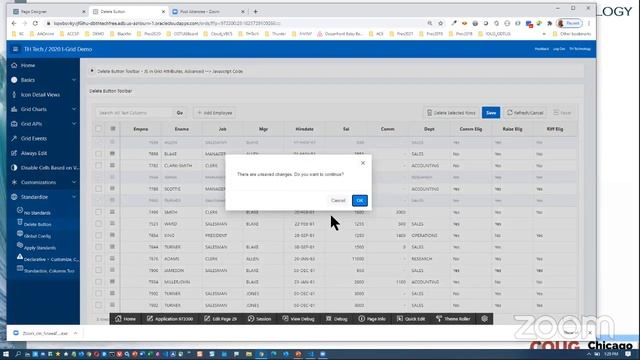Click the developer toolbar gear settings icon

tap(484, 319)
